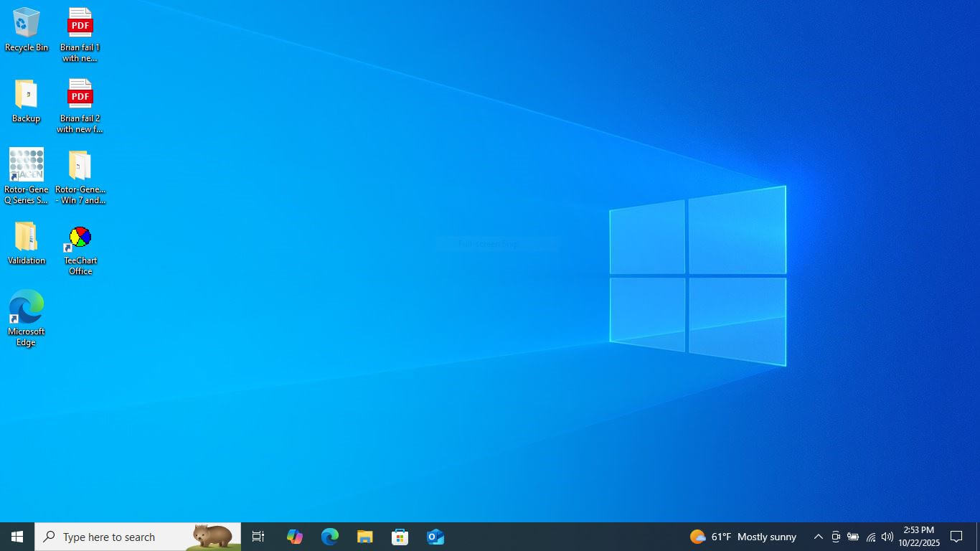Open the volume control in system tray

point(887,537)
